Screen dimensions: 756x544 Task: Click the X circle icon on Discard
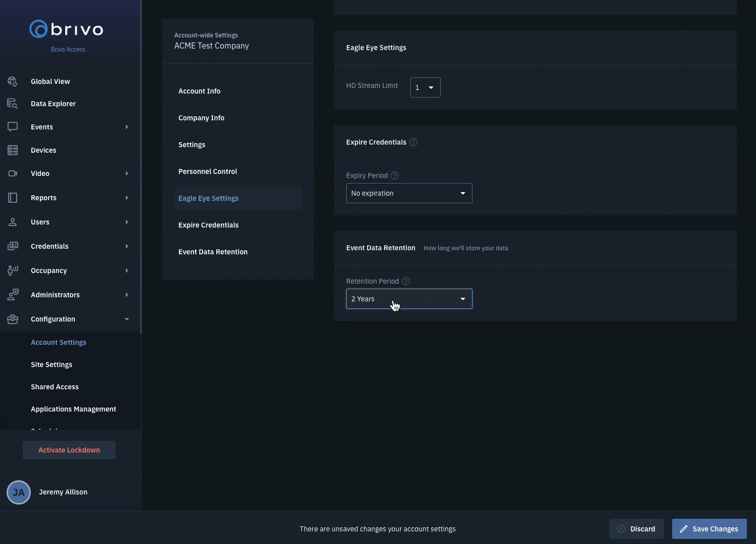pyautogui.click(x=621, y=529)
